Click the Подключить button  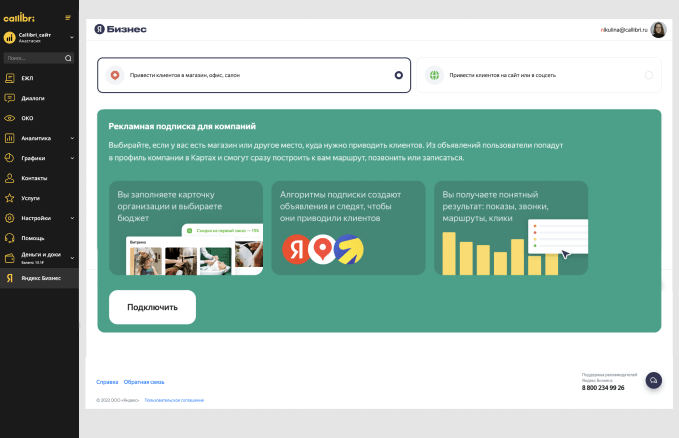(152, 307)
